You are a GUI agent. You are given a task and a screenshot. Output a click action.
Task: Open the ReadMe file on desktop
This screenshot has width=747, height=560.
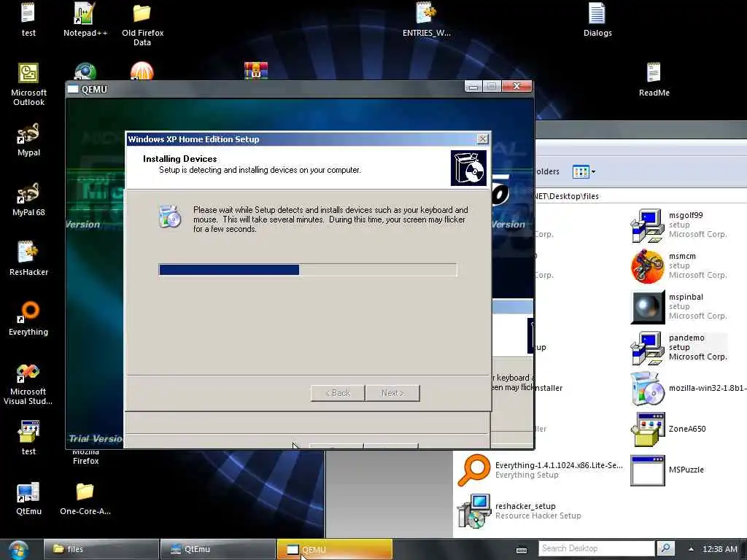click(x=654, y=79)
